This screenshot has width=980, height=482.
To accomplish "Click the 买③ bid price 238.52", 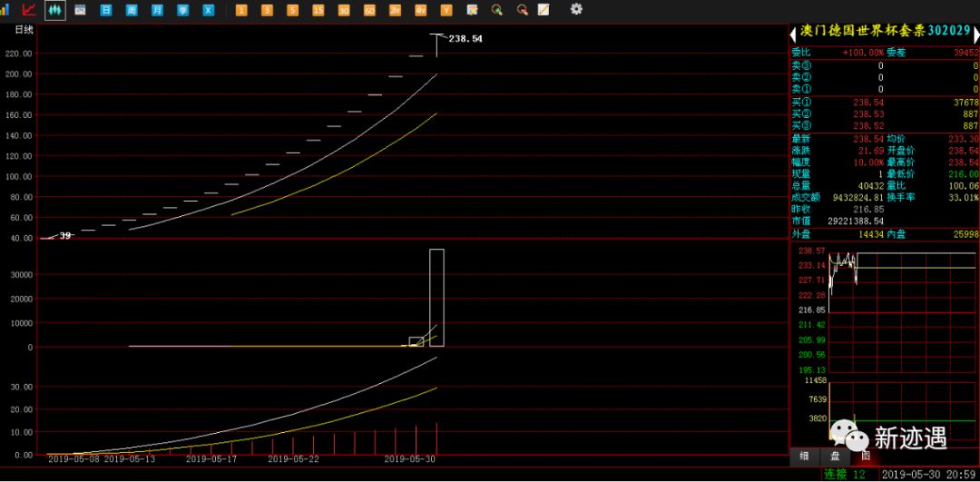I will (x=868, y=125).
